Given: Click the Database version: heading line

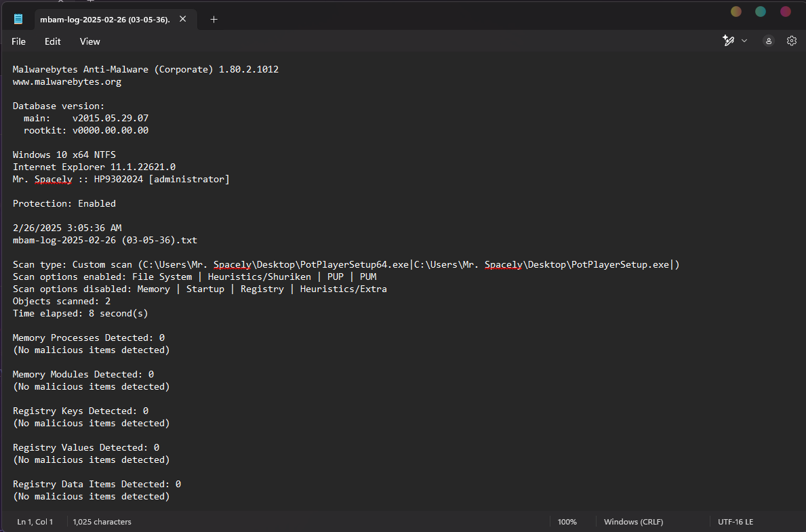Looking at the screenshot, I should (x=58, y=106).
